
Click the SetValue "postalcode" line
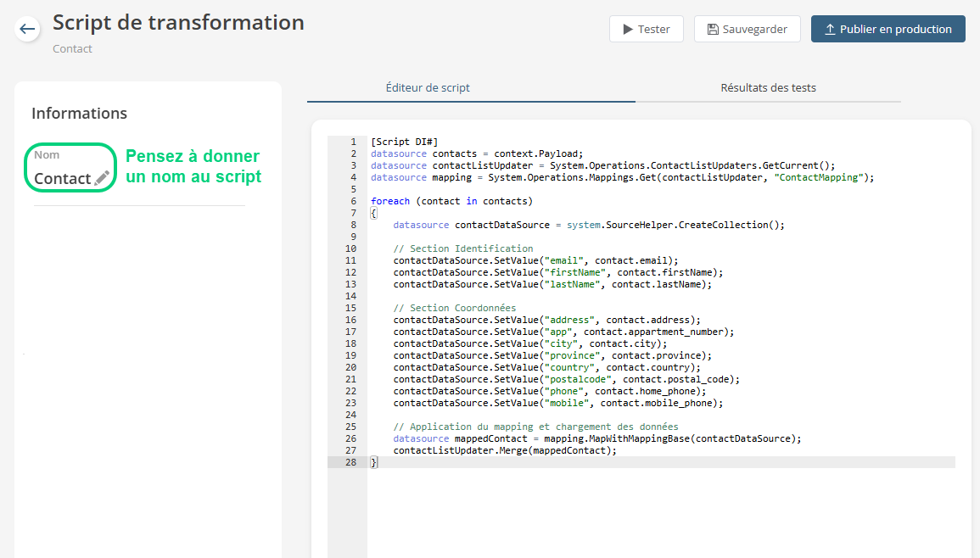tap(566, 379)
